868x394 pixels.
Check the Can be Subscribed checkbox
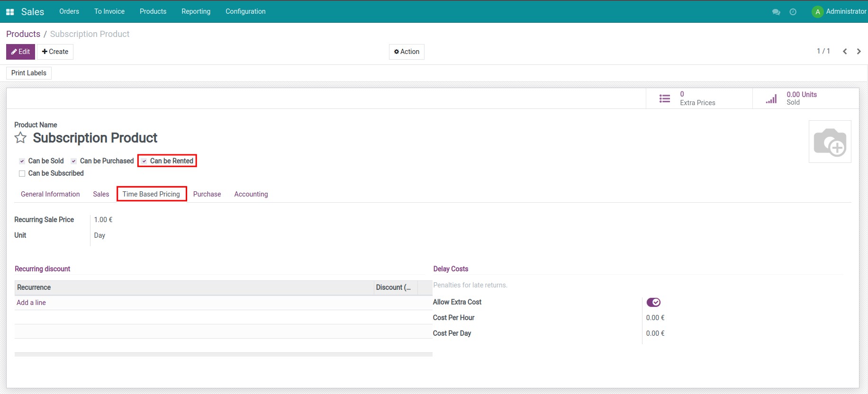pyautogui.click(x=22, y=174)
